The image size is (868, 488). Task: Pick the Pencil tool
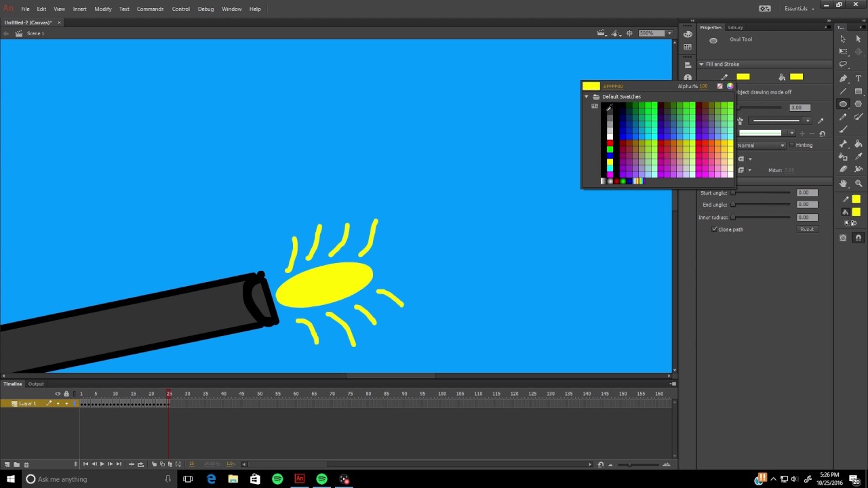point(843,117)
